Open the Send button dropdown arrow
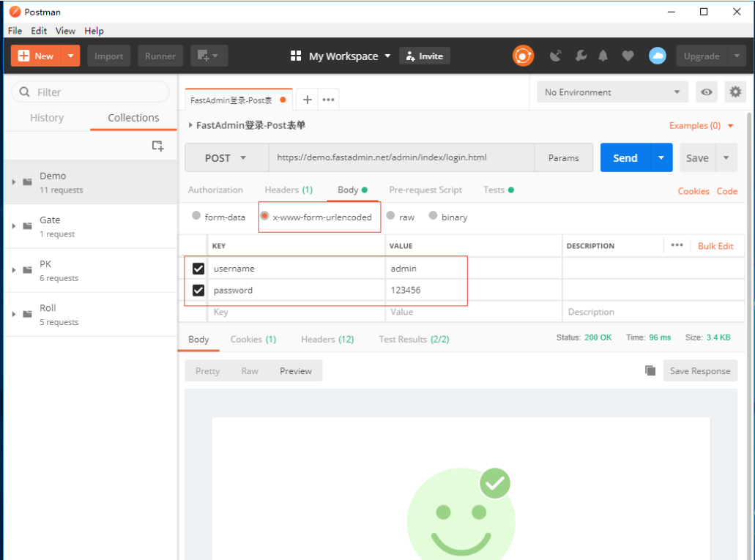Image resolution: width=755 pixels, height=560 pixels. pyautogui.click(x=661, y=157)
